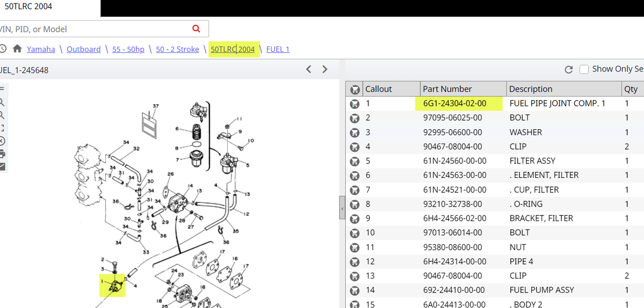
Task: Print the diagram using printer icon
Action: click(2, 154)
